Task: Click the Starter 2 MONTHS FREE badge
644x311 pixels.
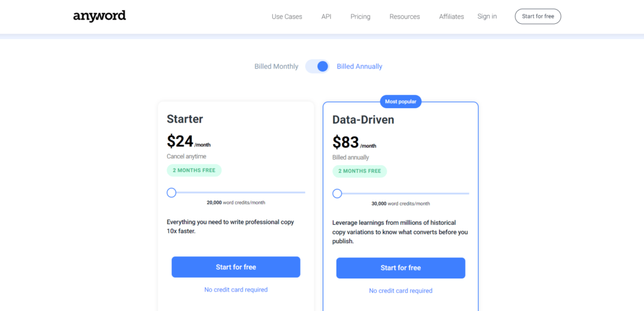Action: [194, 170]
